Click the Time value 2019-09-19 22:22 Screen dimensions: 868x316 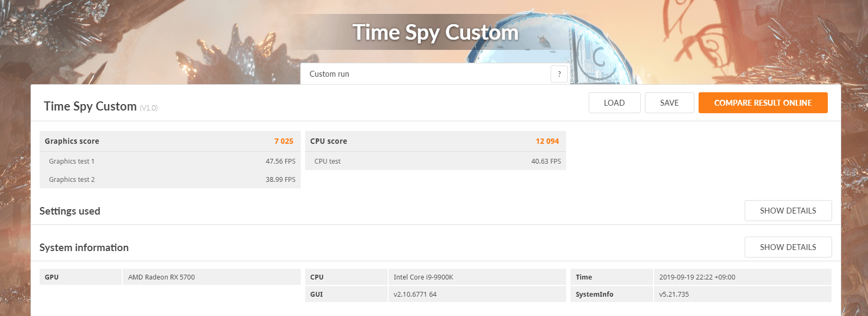click(x=697, y=277)
